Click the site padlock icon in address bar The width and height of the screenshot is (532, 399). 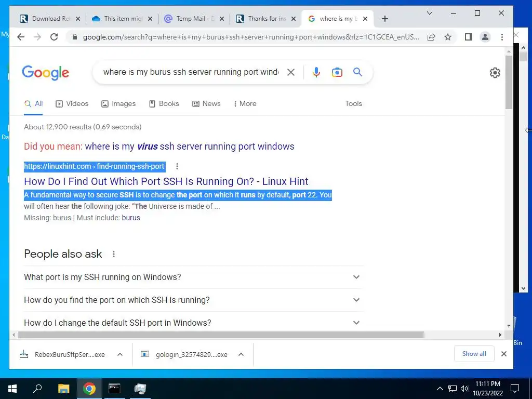pos(75,37)
